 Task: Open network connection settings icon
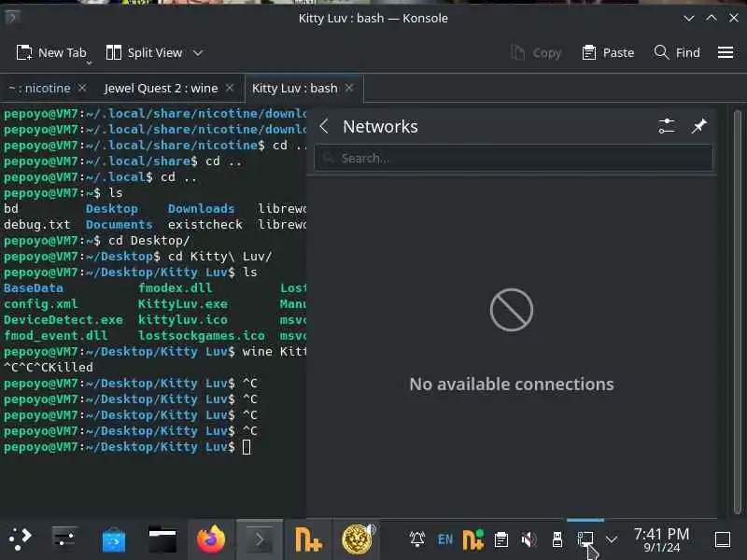click(x=667, y=126)
